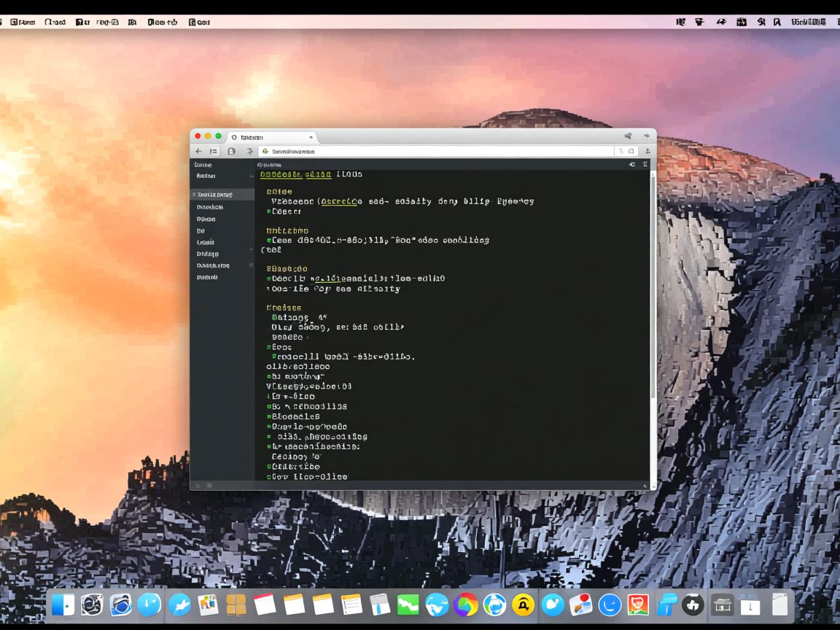This screenshot has height=630, width=840.
Task: Close the browser tab with the x
Action: [311, 137]
